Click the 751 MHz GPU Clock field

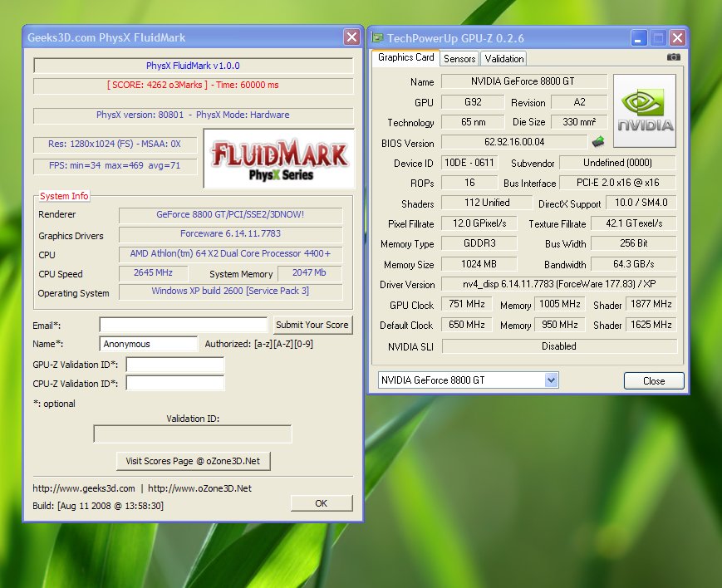click(466, 304)
